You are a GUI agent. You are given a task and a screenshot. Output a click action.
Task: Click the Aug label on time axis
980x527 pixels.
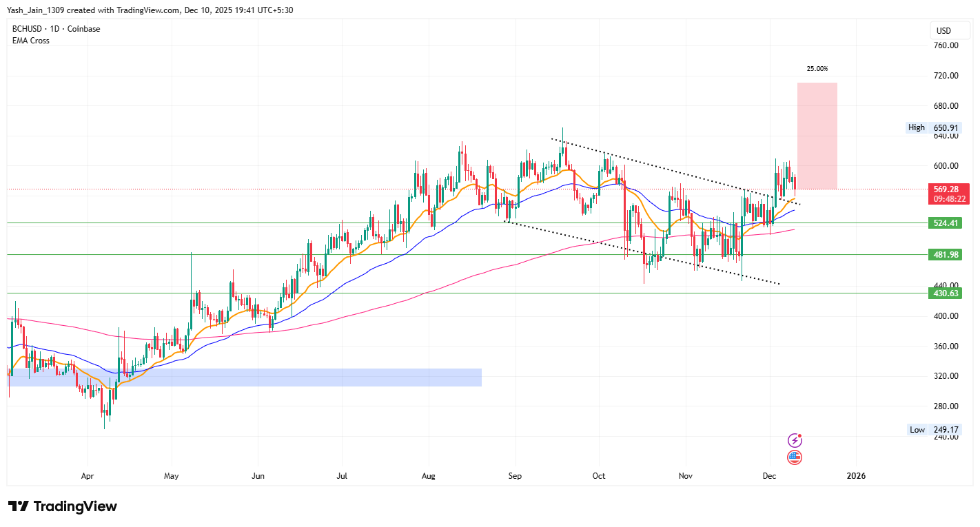tap(428, 475)
